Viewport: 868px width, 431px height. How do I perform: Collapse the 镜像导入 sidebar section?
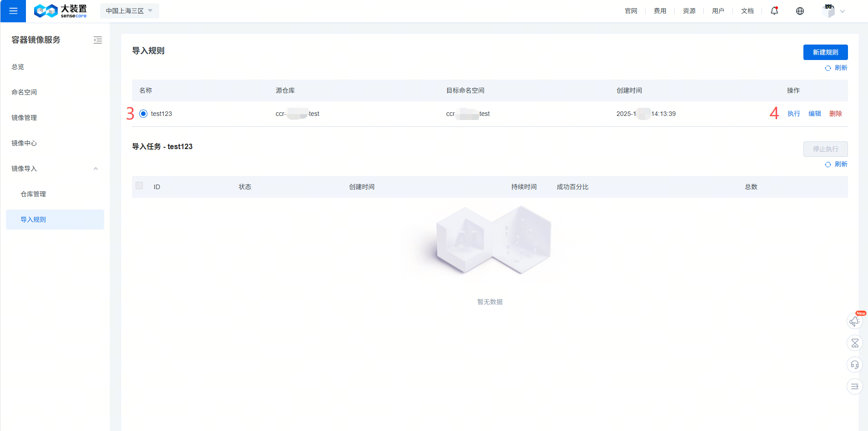point(96,168)
